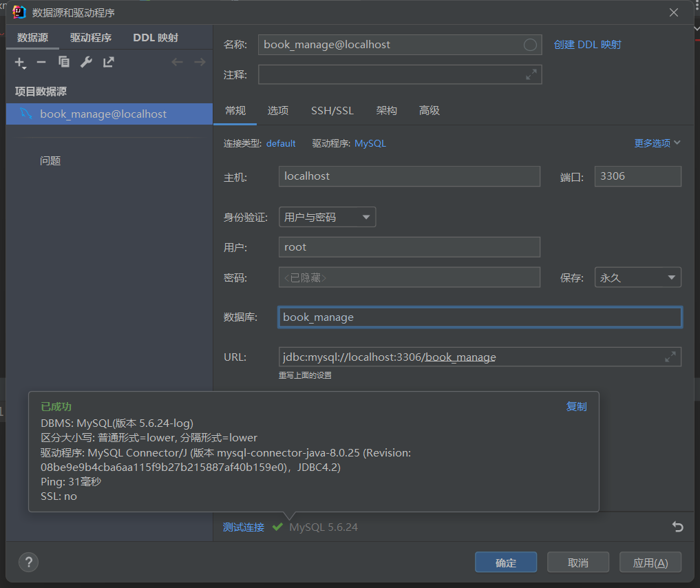
Task: Change connection type default link
Action: 281,143
